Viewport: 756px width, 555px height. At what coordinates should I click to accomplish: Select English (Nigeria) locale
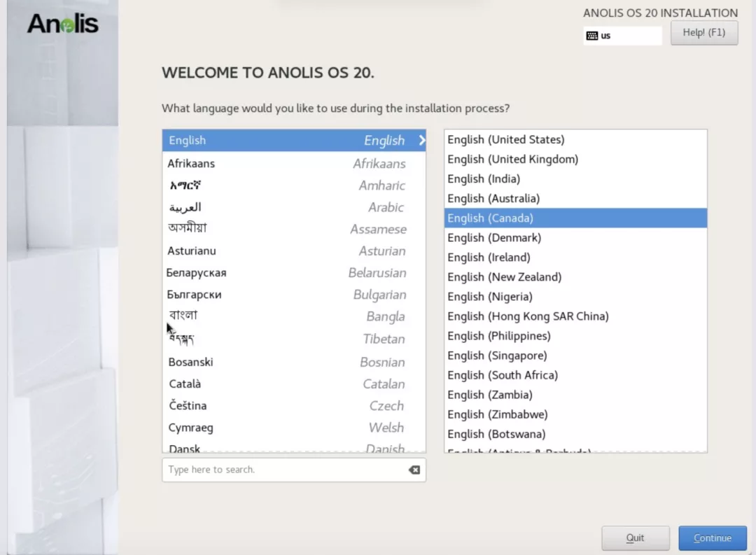(x=575, y=297)
